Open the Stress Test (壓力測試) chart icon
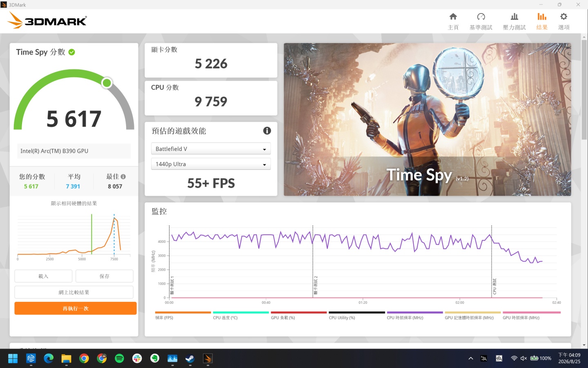Screen dimensions: 588x368 click(514, 17)
